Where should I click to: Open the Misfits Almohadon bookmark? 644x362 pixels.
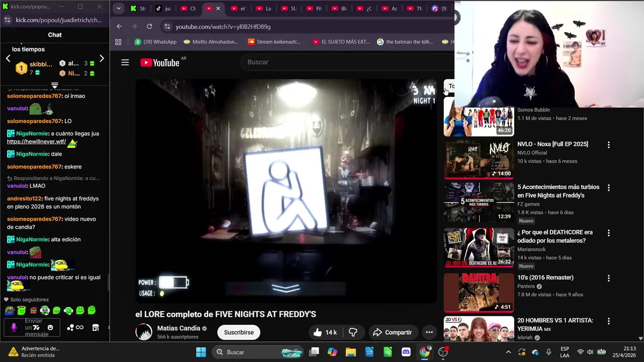pos(211,42)
